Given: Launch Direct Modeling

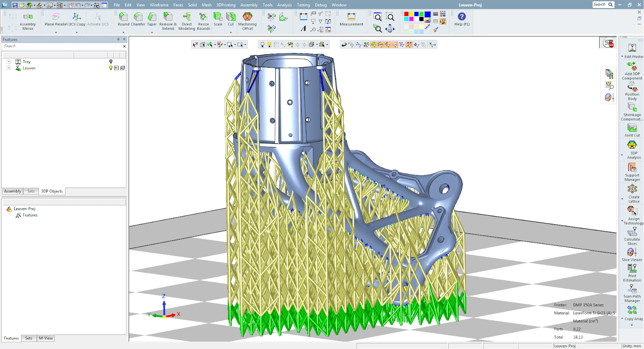Looking at the screenshot, I should point(187,21).
